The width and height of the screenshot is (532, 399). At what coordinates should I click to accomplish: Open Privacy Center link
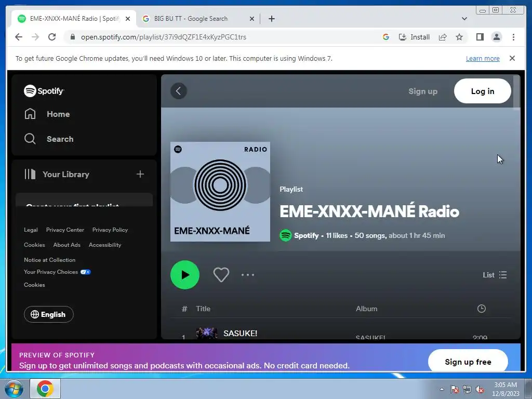(65, 230)
